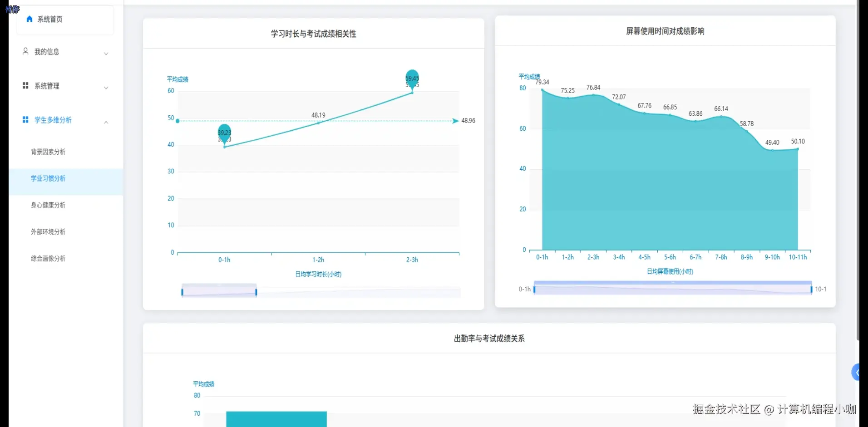Screen dimensions: 868x427
Task: Click the 学习时长与考试成绩相关性 chart title
Action: [313, 34]
